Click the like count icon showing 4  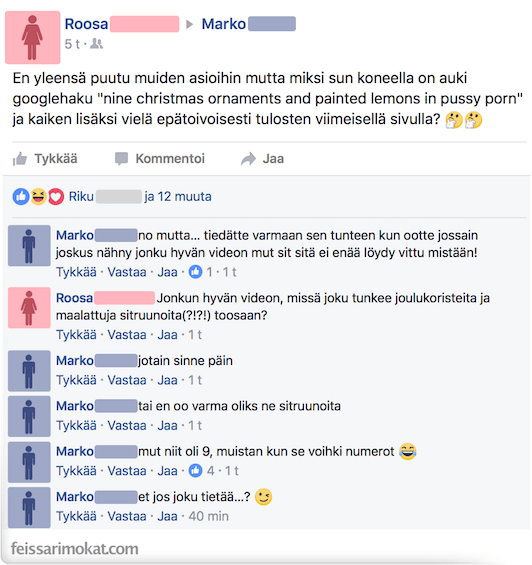click(x=196, y=471)
